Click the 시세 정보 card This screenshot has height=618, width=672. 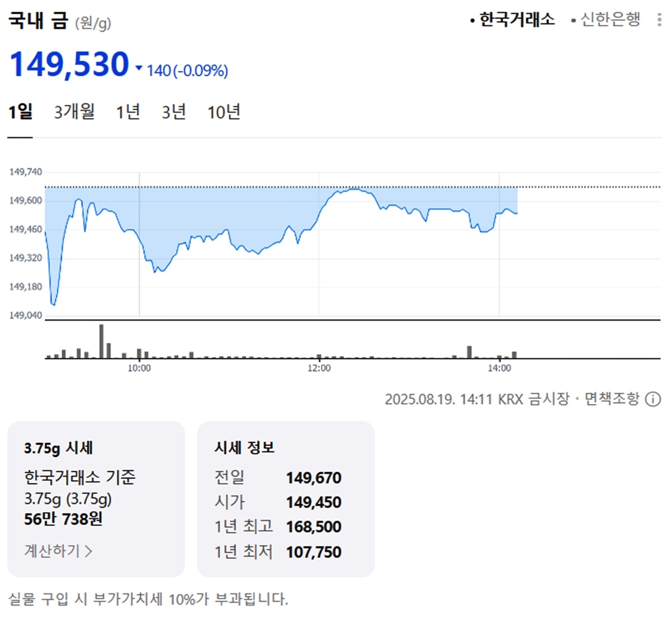tap(286, 499)
